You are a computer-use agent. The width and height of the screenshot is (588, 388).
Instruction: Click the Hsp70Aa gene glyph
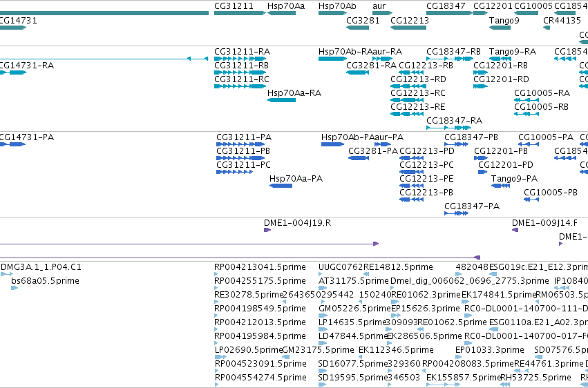pos(282,13)
